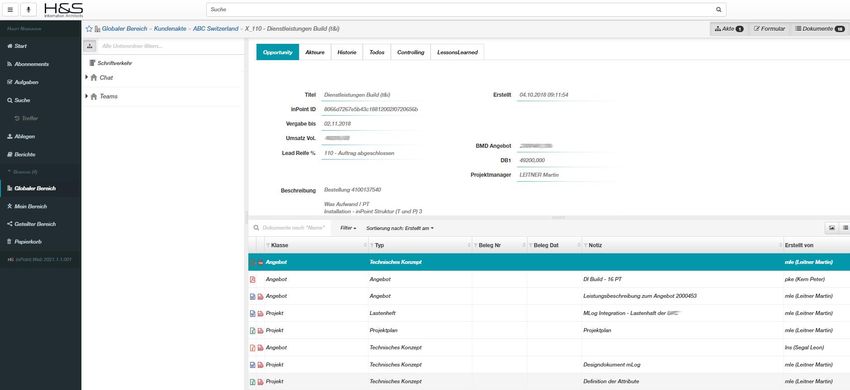The width and height of the screenshot is (850, 390).
Task: Open Berichte in the sidebar
Action: 21,155
